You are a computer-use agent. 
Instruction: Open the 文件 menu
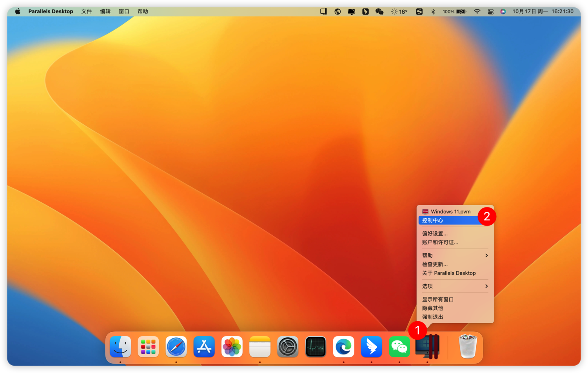click(87, 11)
